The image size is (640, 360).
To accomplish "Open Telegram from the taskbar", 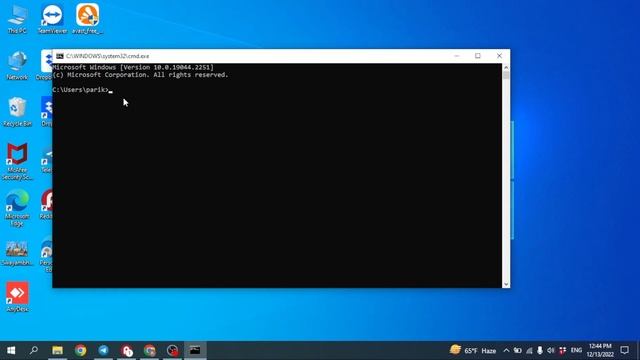I will tap(104, 350).
